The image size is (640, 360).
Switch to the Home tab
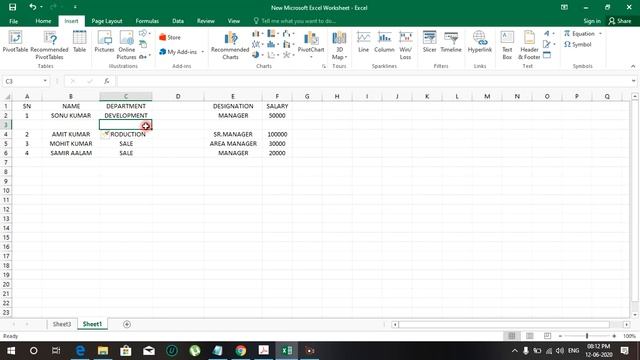point(43,21)
